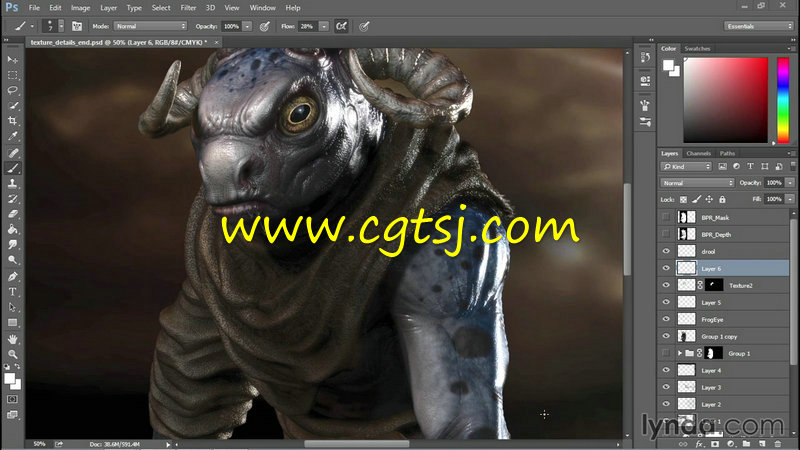Select the Rectangle shape tool

tap(12, 322)
